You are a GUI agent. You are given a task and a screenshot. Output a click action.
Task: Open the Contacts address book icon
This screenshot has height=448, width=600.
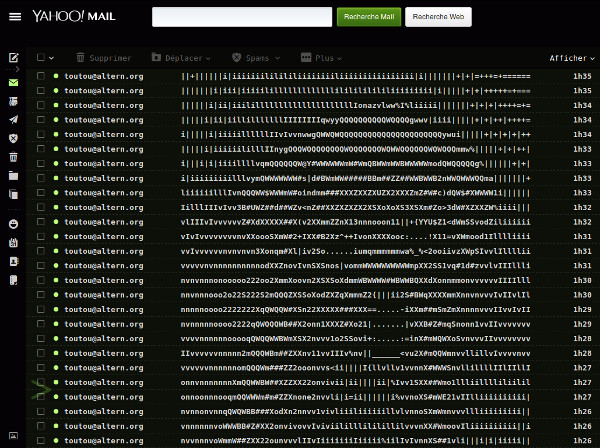(13, 261)
